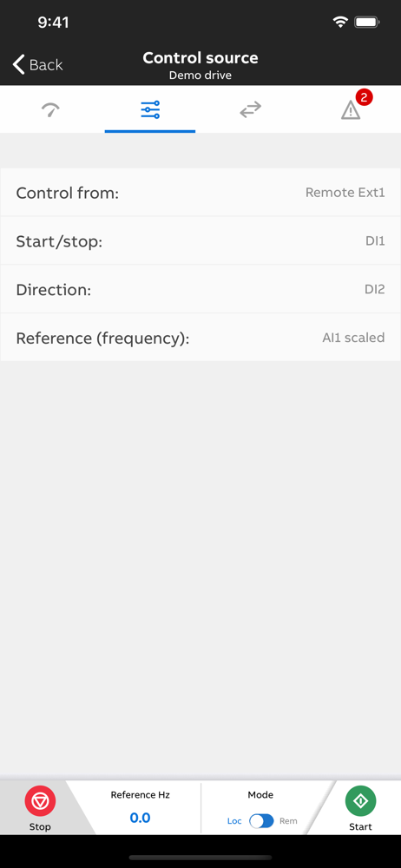Open the speedometer dashboard tab
Viewport: 401px width, 868px height.
point(50,109)
